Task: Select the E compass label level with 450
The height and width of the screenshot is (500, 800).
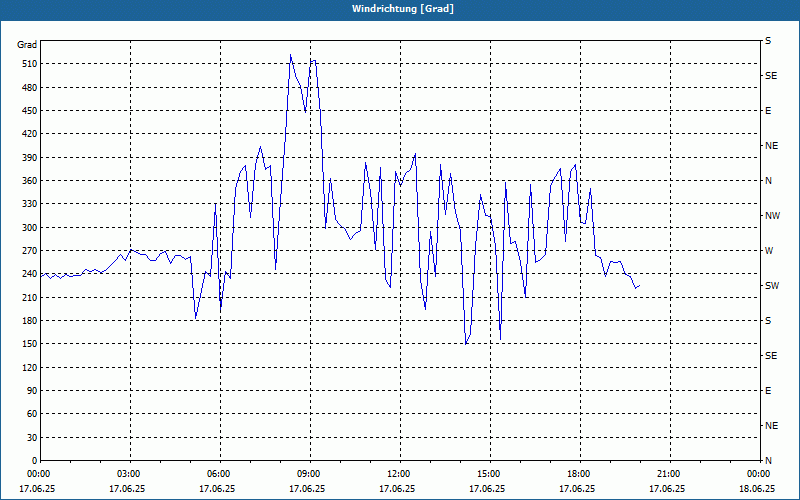Action: (768, 111)
